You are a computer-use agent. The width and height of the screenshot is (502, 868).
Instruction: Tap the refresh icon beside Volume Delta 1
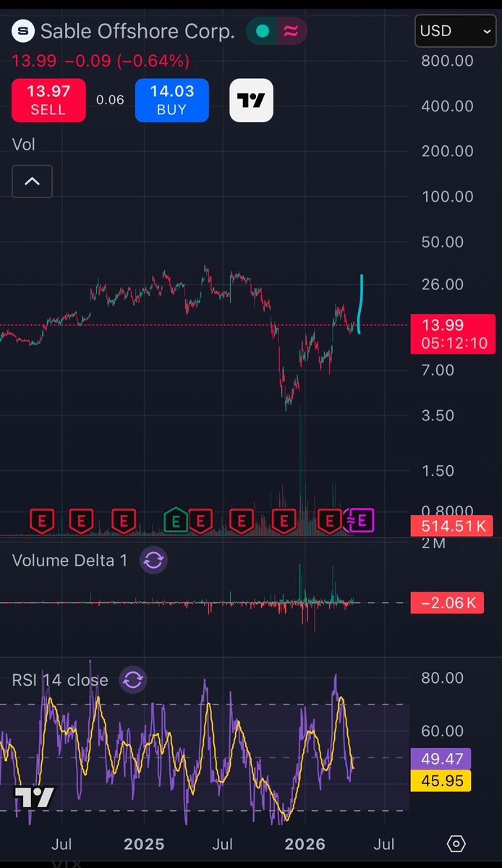[153, 560]
